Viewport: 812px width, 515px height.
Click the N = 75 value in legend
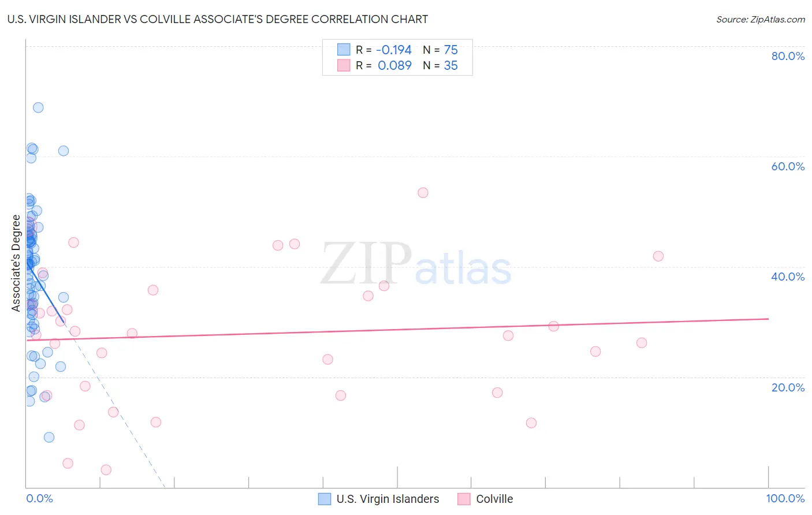tap(440, 50)
